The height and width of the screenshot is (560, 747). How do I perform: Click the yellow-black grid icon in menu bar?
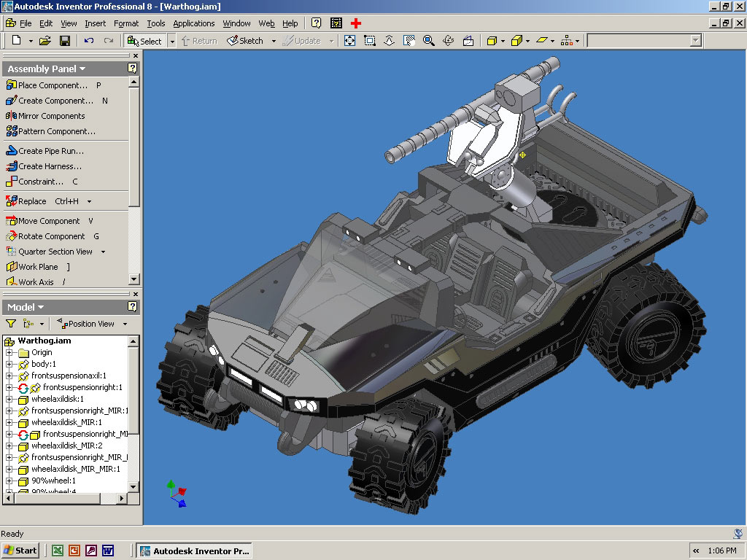click(336, 23)
